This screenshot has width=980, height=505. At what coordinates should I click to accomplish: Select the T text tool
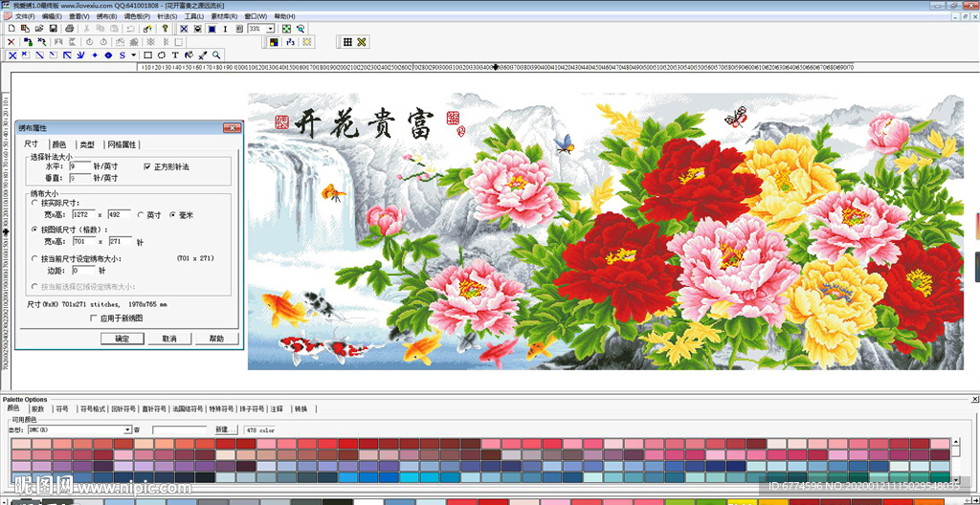coord(175,55)
